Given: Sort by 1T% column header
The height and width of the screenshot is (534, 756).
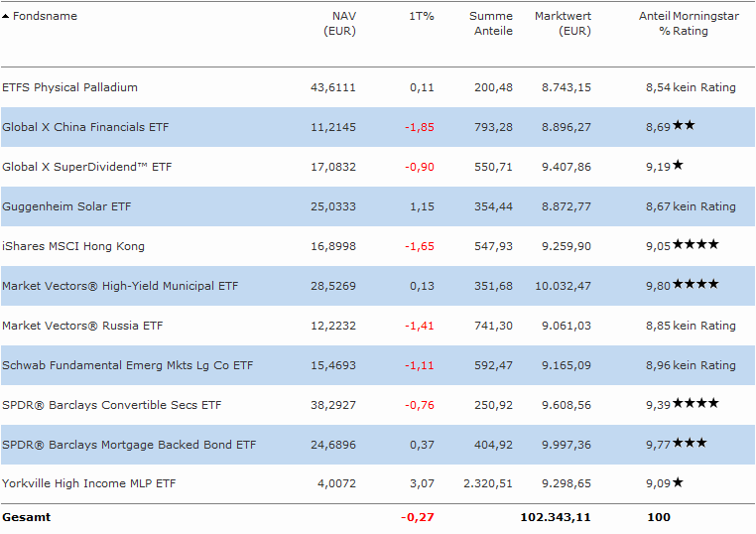Looking at the screenshot, I should tap(422, 16).
